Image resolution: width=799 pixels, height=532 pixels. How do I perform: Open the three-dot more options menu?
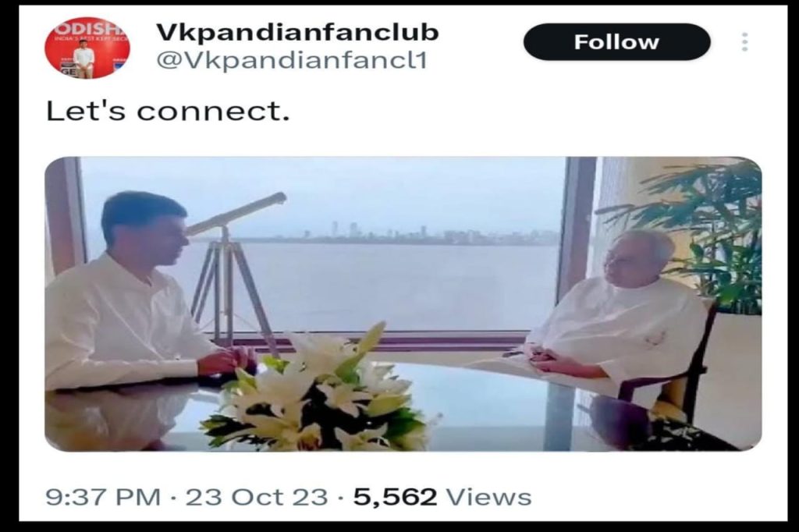[x=744, y=42]
